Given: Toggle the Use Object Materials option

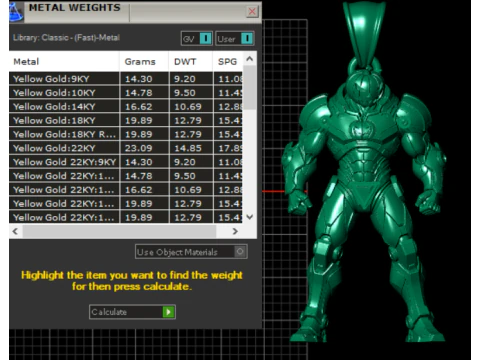Looking at the screenshot, I should pos(191,252).
